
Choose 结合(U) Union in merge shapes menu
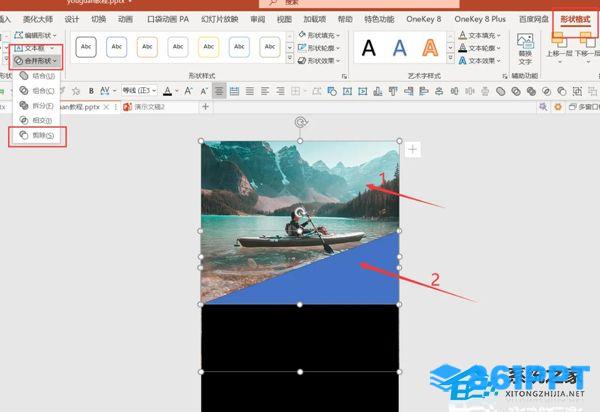[37, 76]
